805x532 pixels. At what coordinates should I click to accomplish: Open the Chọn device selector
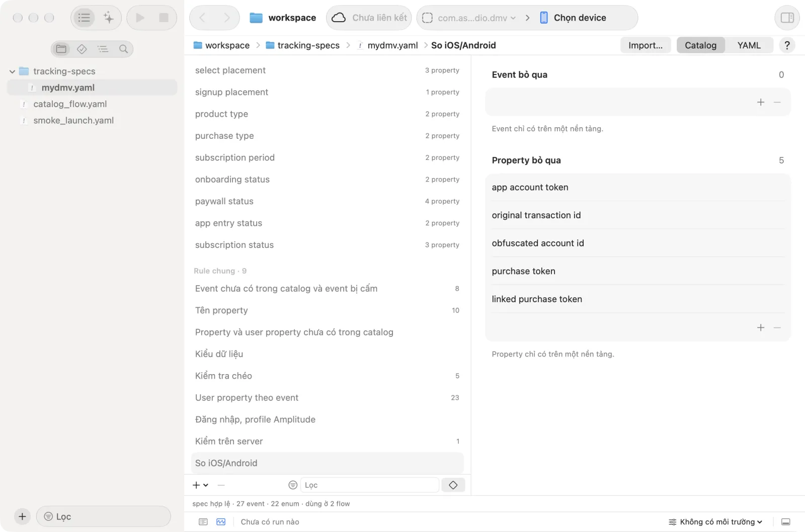click(x=573, y=18)
